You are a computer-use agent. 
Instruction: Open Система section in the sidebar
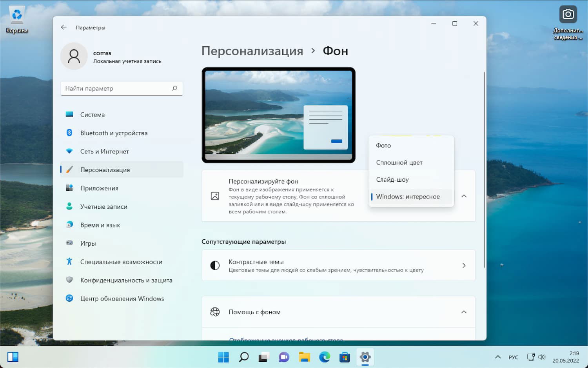93,114
